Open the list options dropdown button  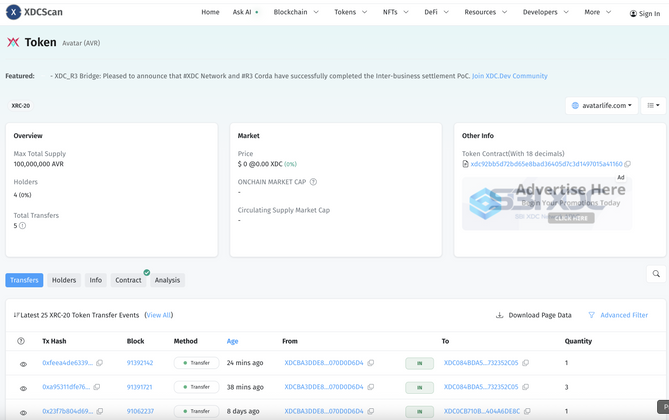click(x=653, y=105)
